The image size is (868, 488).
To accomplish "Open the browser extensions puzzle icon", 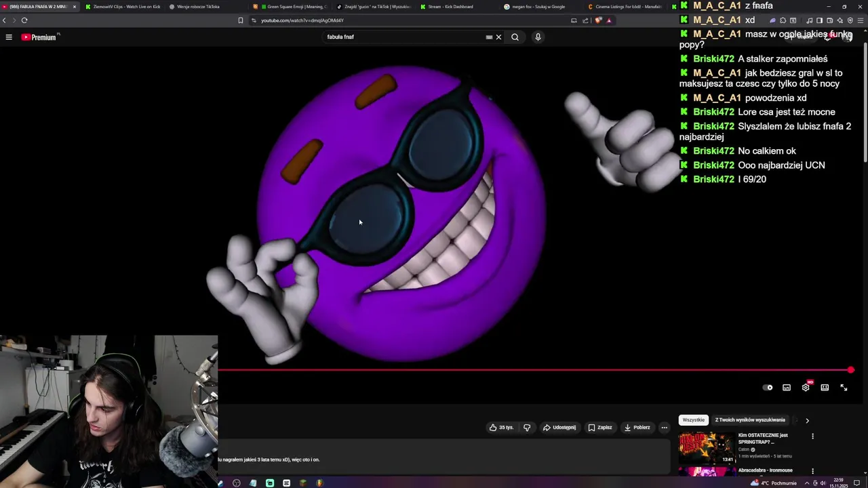I will click(783, 20).
